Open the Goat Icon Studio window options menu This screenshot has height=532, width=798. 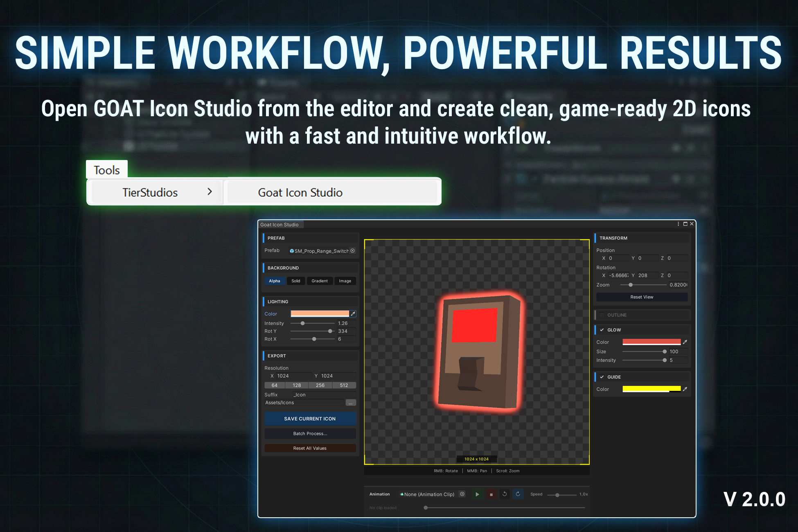coord(678,224)
